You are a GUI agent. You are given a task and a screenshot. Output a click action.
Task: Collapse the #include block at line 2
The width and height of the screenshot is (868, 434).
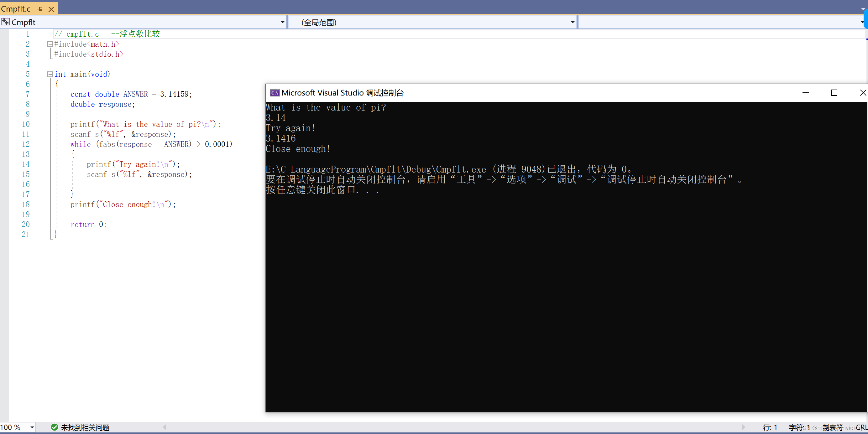coord(50,44)
